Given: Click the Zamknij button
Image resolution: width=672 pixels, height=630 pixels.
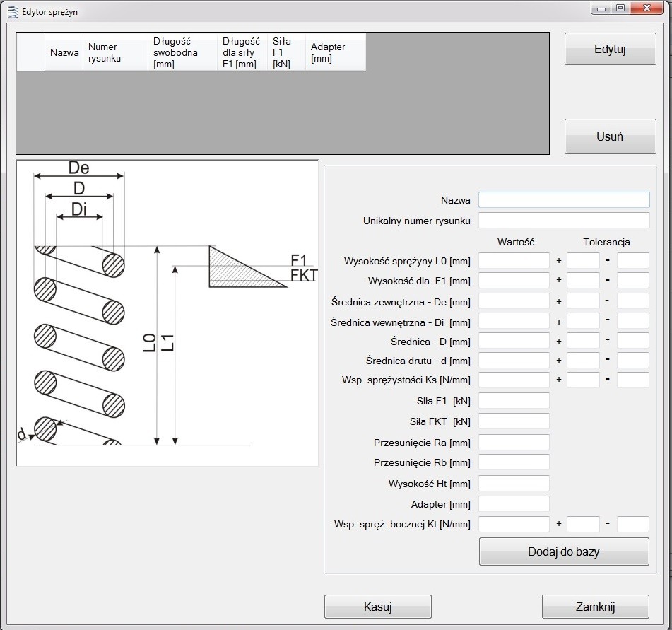Looking at the screenshot, I should point(595,607).
